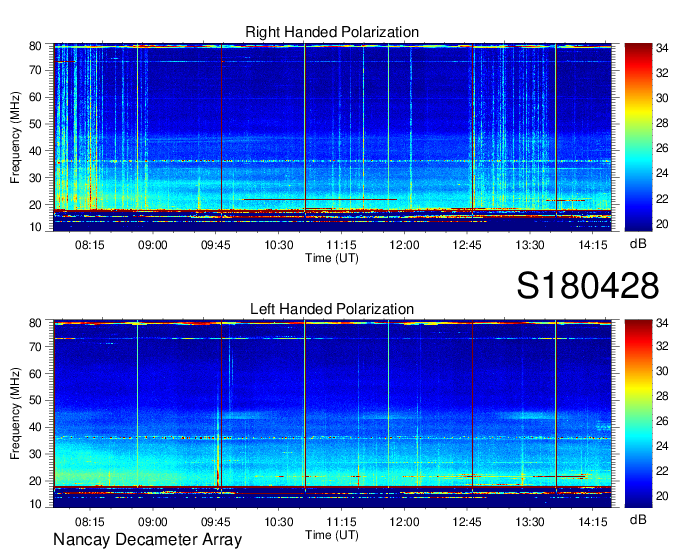Click 70 on Right Handed frequency axis
This screenshot has width=680, height=552.
point(35,70)
